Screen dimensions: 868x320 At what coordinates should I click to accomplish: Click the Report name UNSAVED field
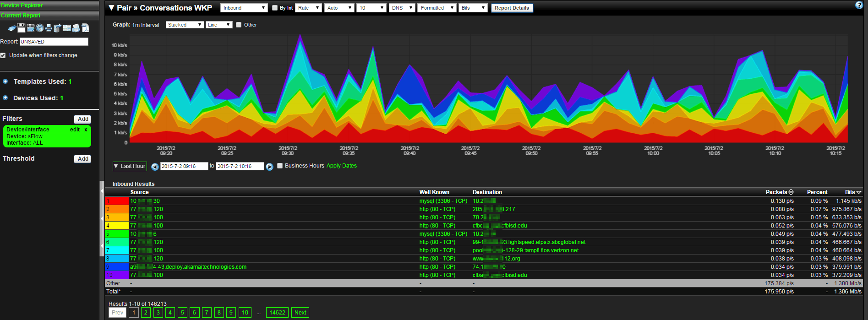[x=54, y=42]
